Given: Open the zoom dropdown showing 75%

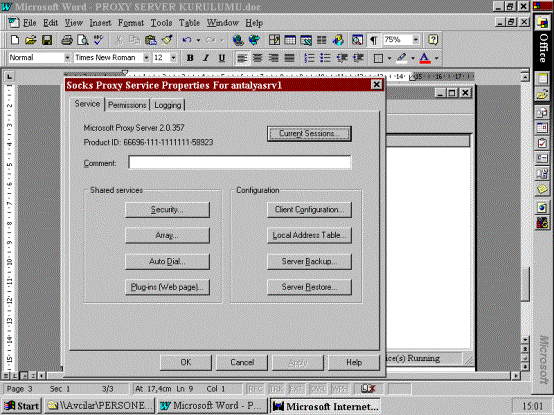Looking at the screenshot, I should click(416, 40).
